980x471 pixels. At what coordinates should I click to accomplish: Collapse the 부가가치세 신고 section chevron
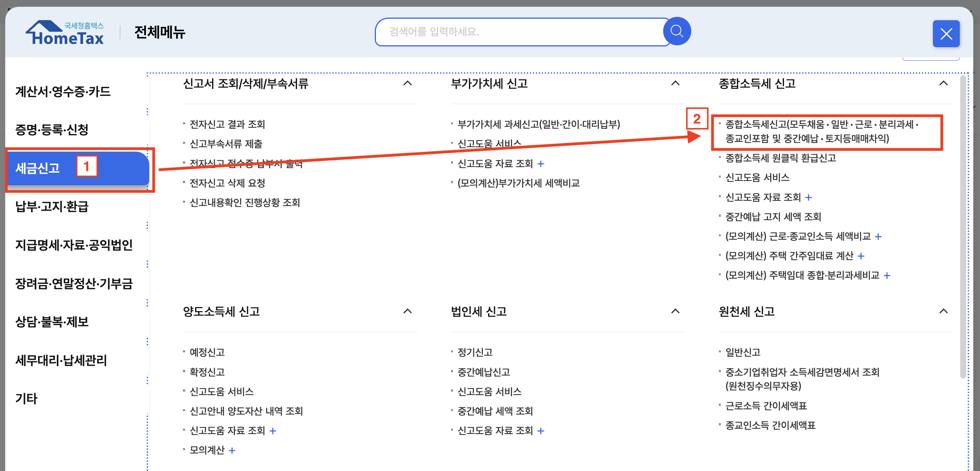675,83
